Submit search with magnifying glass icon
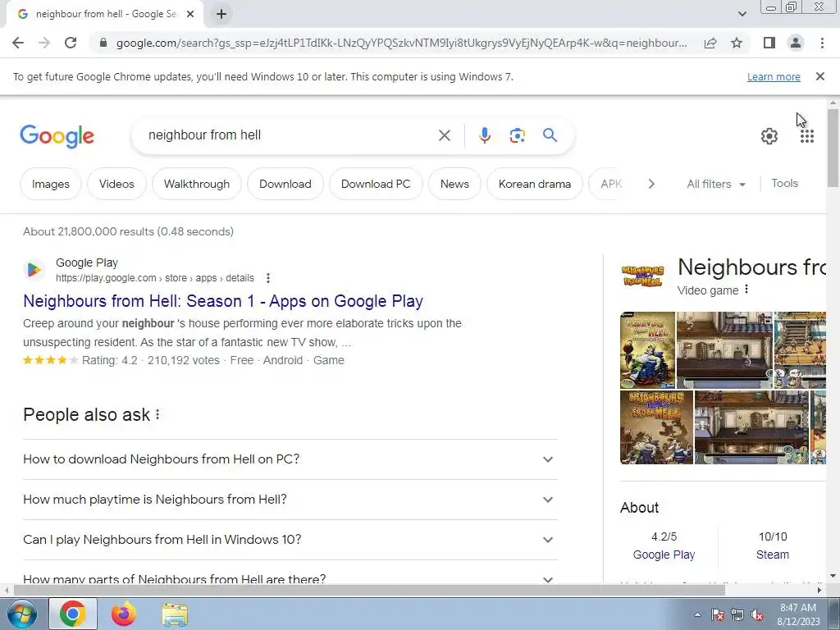The height and width of the screenshot is (630, 840). (550, 135)
